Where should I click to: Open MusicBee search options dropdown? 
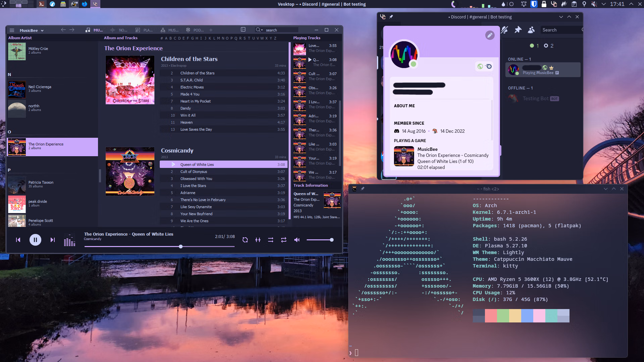[259, 30]
